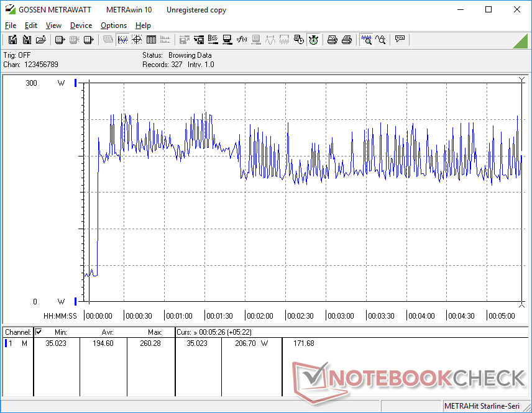Click the greyed device stop-transfer icon
Screen dimensions: 532x413
click(75, 40)
